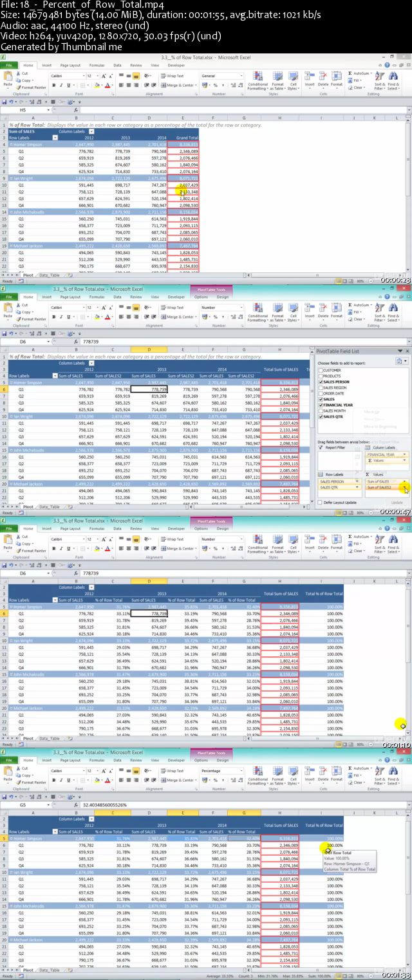Click Conditional Formatting in the 00:00:23 frame
Viewport: 412px width, 980px height.
[257, 80]
